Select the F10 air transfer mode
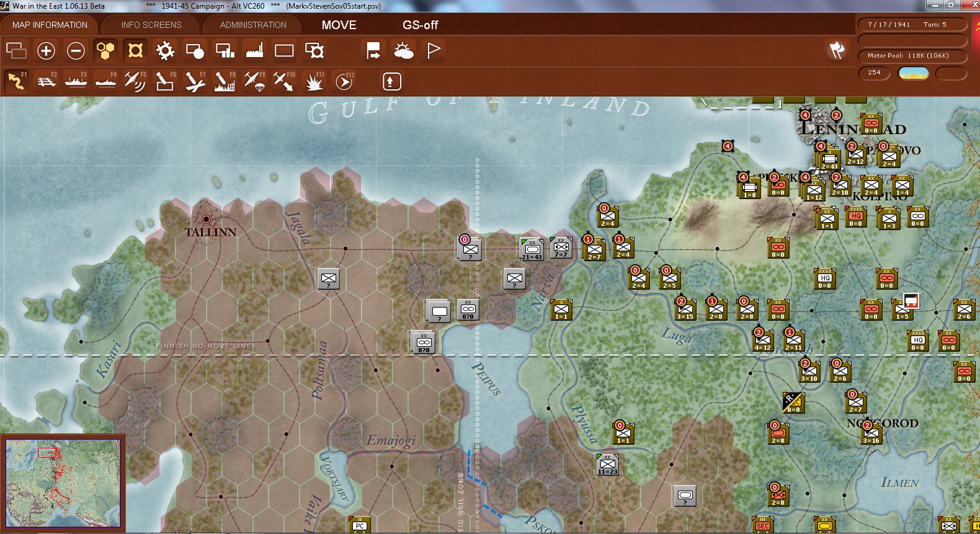The image size is (980, 534). click(x=284, y=81)
